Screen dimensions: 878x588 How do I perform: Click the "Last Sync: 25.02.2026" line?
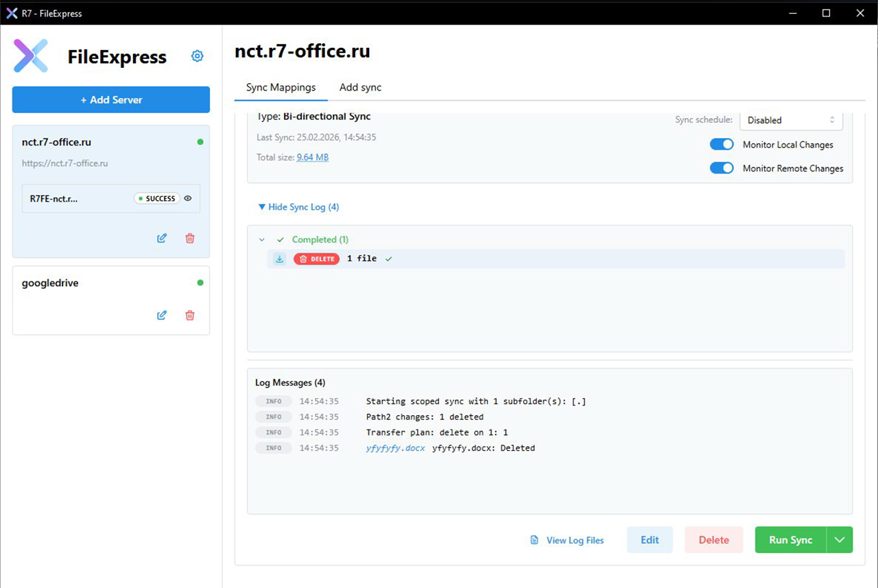tap(316, 137)
